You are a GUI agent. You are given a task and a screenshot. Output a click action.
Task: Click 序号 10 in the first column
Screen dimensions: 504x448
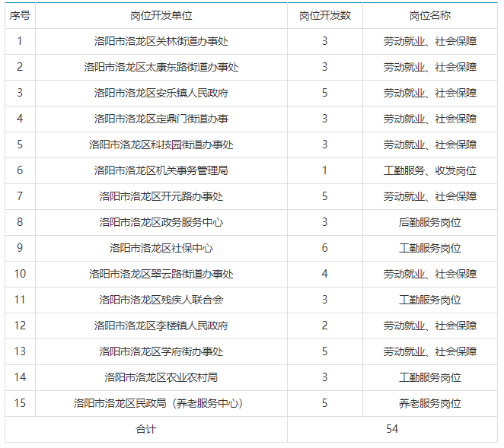click(x=20, y=274)
